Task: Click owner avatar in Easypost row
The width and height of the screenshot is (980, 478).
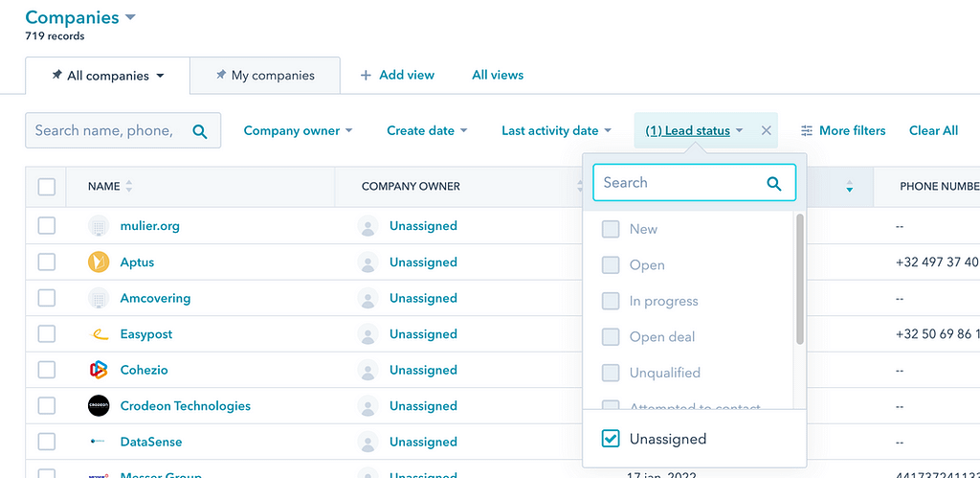Action: coord(368,334)
